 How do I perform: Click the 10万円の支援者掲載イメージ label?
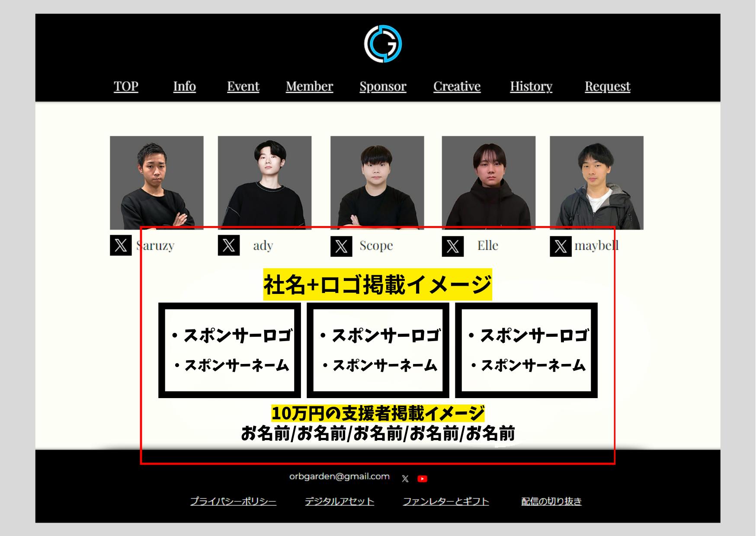point(378,413)
